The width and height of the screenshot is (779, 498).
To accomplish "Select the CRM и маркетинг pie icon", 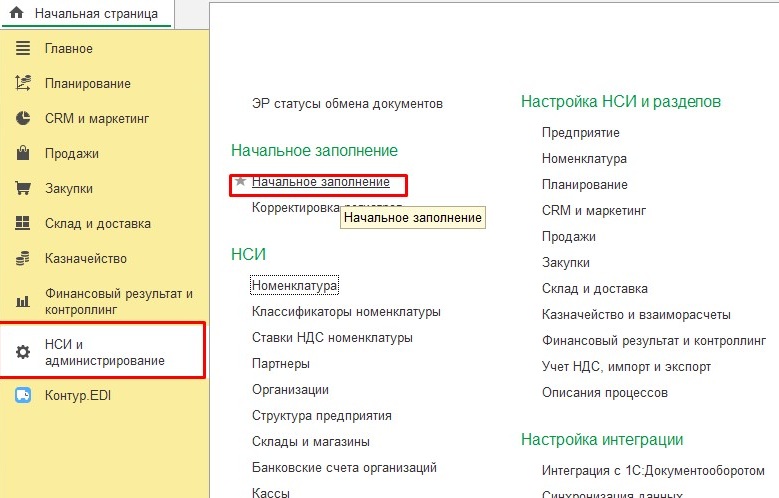I will [24, 119].
